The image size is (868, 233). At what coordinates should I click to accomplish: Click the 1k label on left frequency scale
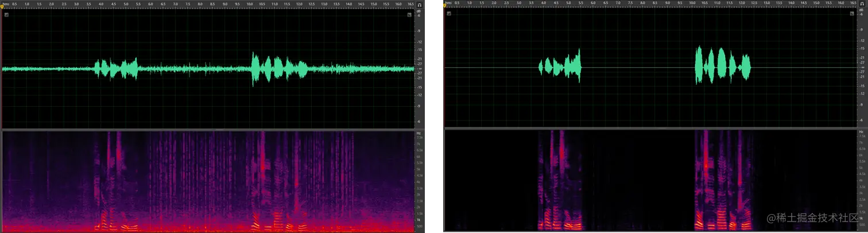pos(419,220)
